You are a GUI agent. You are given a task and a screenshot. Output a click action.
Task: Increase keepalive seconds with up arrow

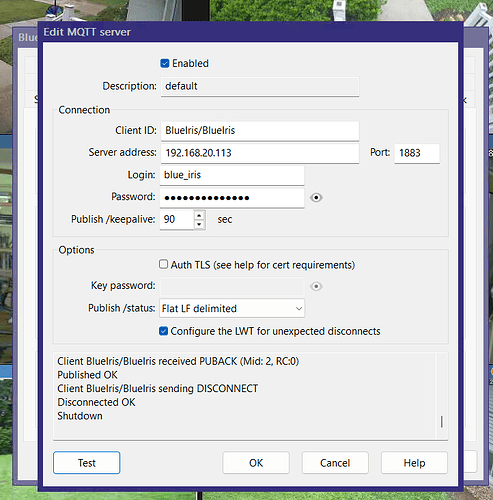(x=199, y=215)
